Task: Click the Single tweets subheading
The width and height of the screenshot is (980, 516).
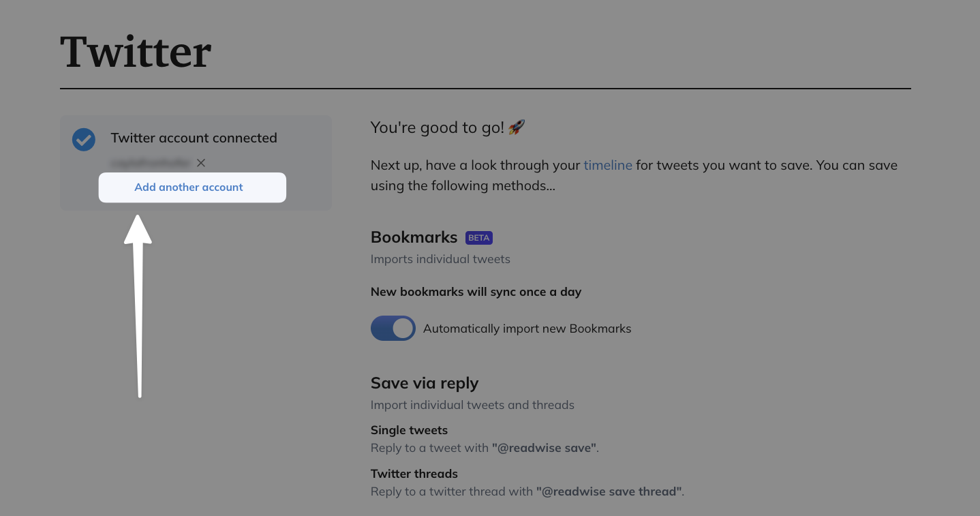Action: tap(409, 430)
